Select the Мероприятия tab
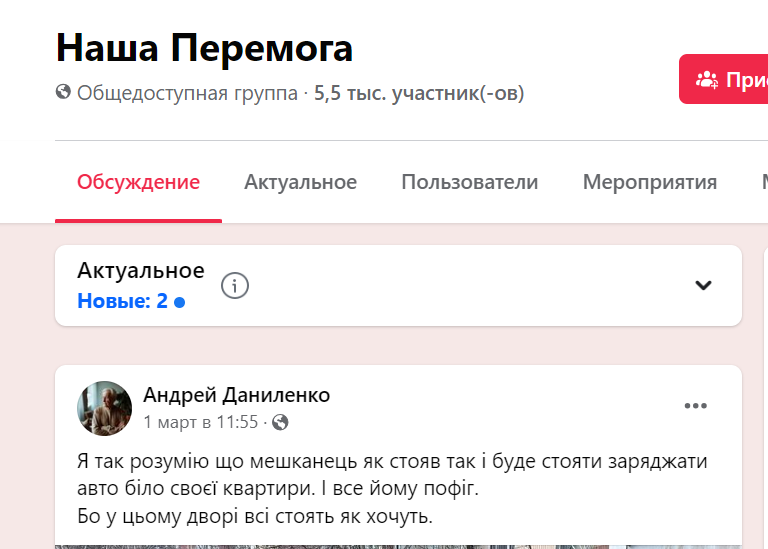The width and height of the screenshot is (768, 549). (650, 182)
